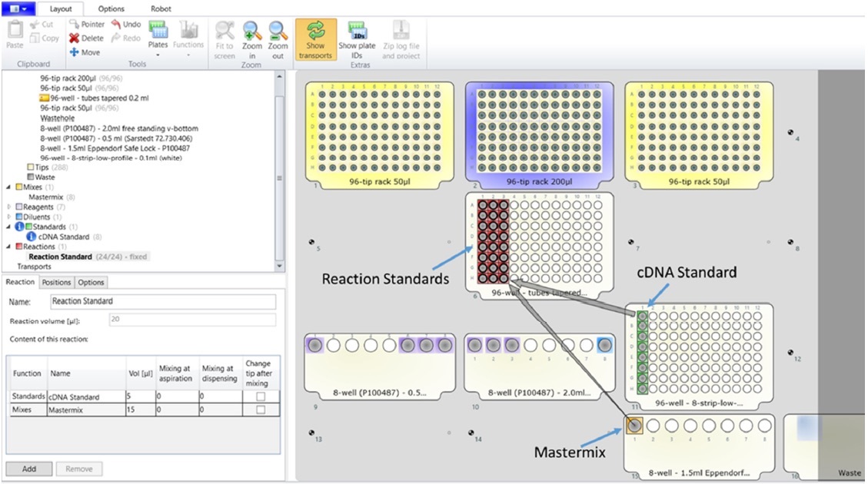This screenshot has width=868, height=484.
Task: Collapse the Mixes tree node
Action: pyautogui.click(x=9, y=187)
